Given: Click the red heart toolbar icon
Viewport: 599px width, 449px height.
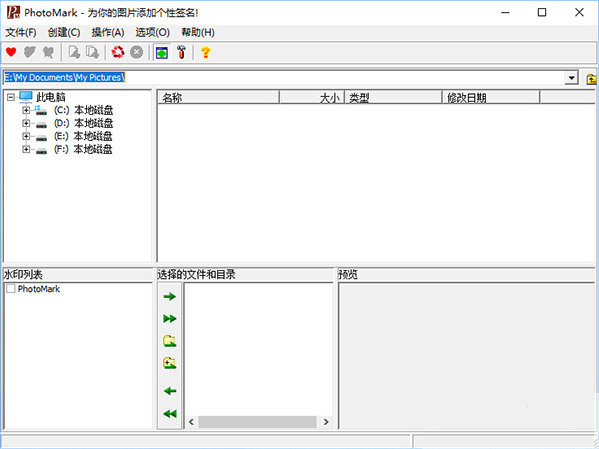Looking at the screenshot, I should pos(11,52).
